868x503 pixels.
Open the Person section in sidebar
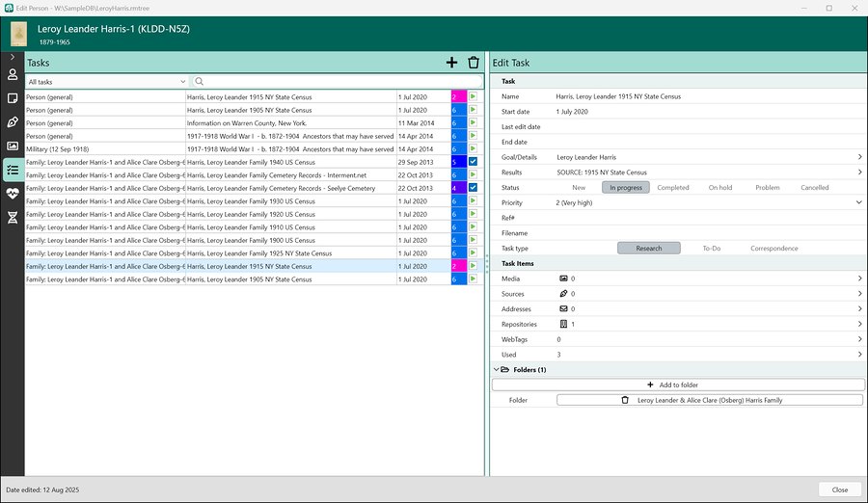(13, 74)
